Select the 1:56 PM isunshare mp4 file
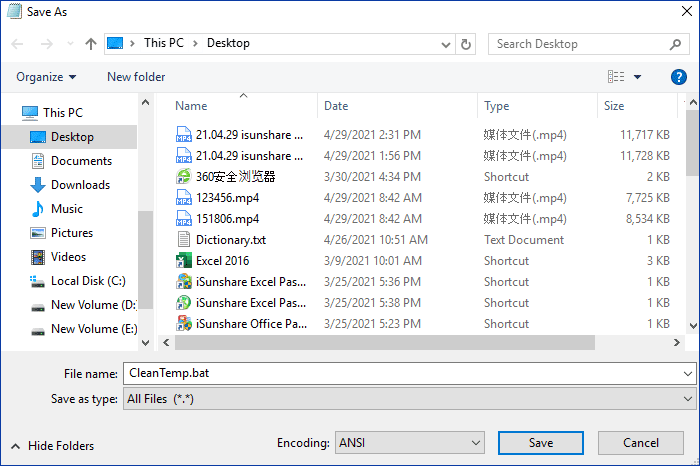The image size is (700, 466). pyautogui.click(x=240, y=156)
